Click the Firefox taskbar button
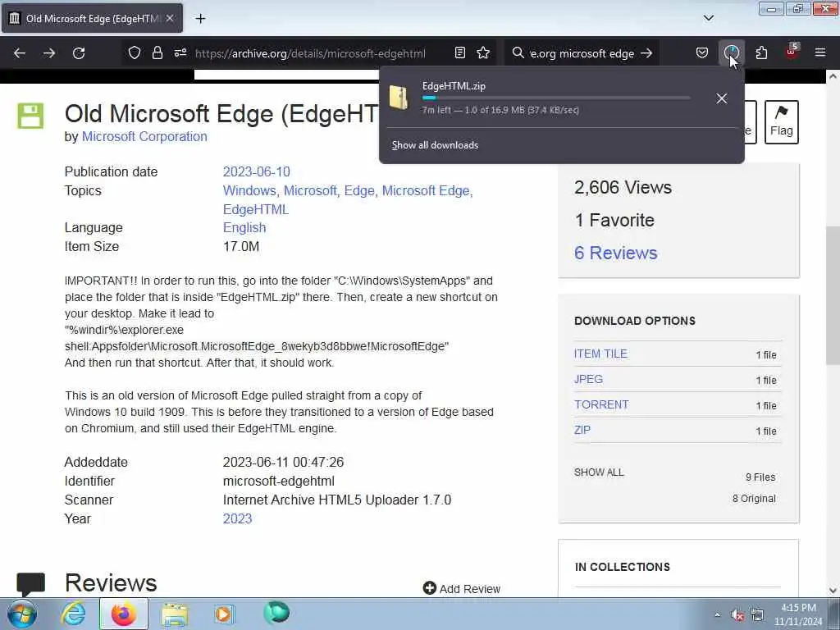 click(123, 614)
